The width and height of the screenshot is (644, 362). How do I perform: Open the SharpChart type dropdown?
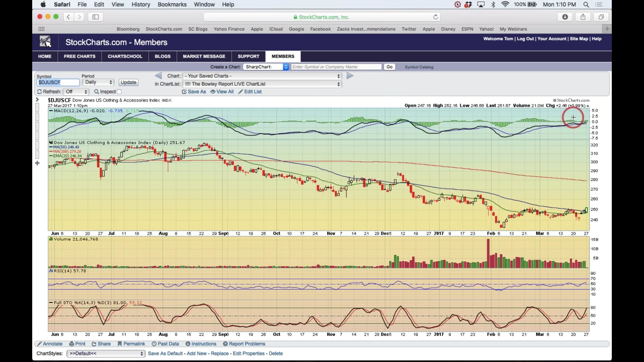pos(266,67)
